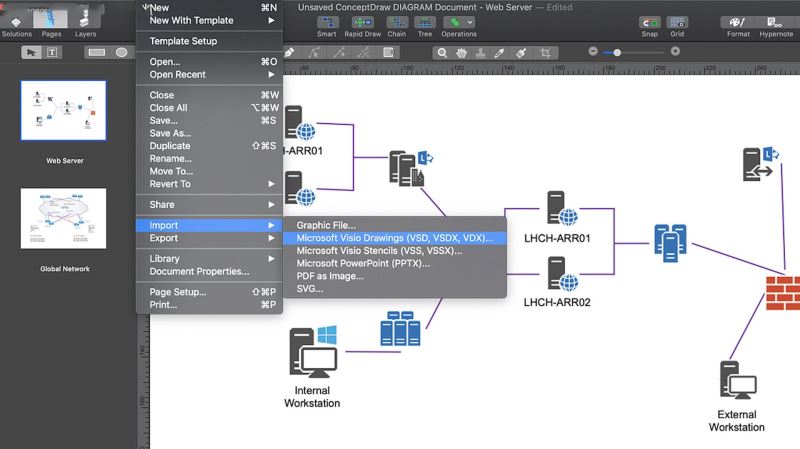
Task: Open the Pages panel
Action: [x=51, y=24]
